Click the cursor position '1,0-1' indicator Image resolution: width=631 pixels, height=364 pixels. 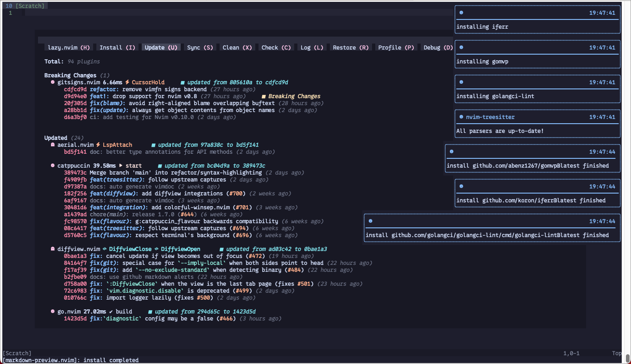tap(571, 353)
